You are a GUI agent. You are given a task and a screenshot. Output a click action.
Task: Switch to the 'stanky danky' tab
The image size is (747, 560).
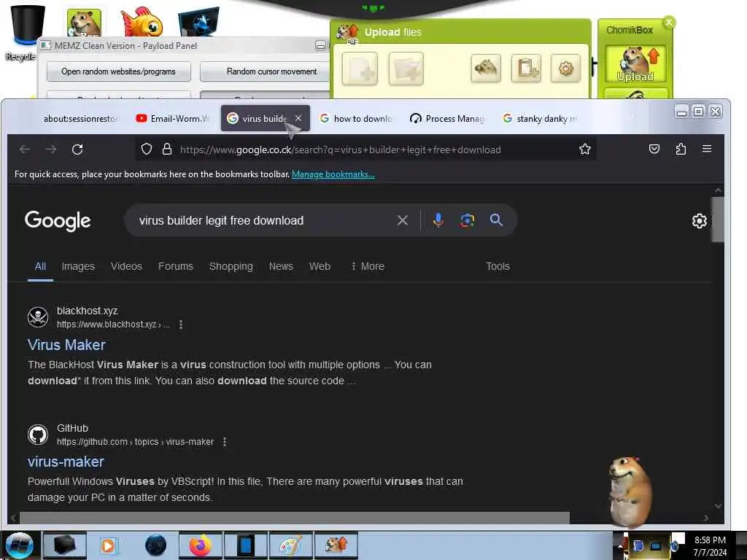(541, 119)
